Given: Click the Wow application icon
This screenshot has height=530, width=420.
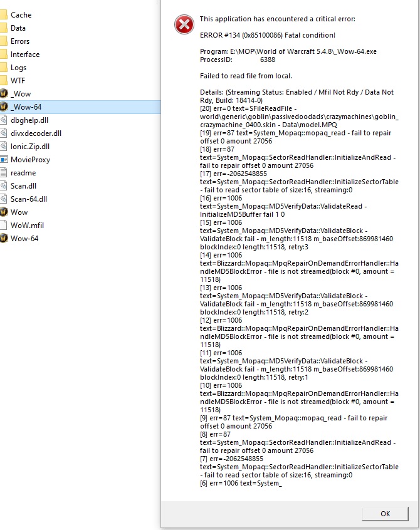Looking at the screenshot, I should 3,212.
